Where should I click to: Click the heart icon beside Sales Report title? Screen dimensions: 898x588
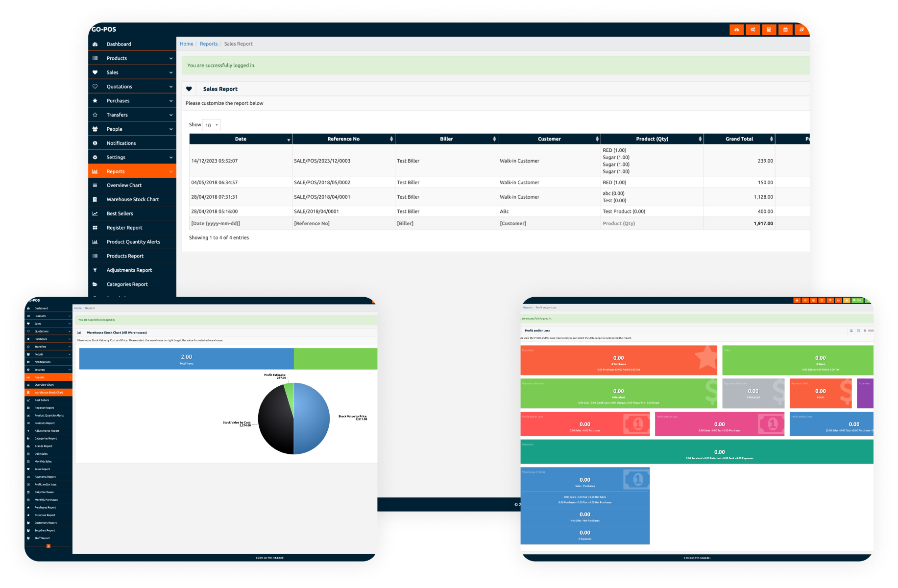189,89
